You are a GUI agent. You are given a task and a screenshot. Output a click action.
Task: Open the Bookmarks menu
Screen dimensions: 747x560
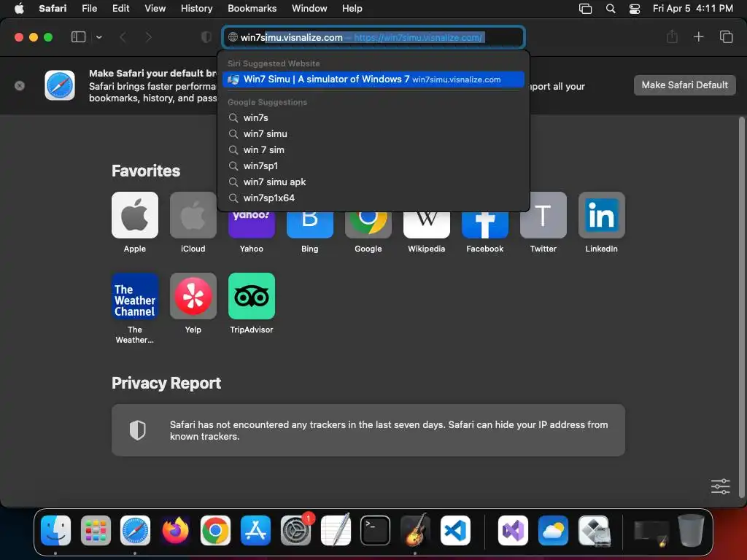pyautogui.click(x=252, y=9)
